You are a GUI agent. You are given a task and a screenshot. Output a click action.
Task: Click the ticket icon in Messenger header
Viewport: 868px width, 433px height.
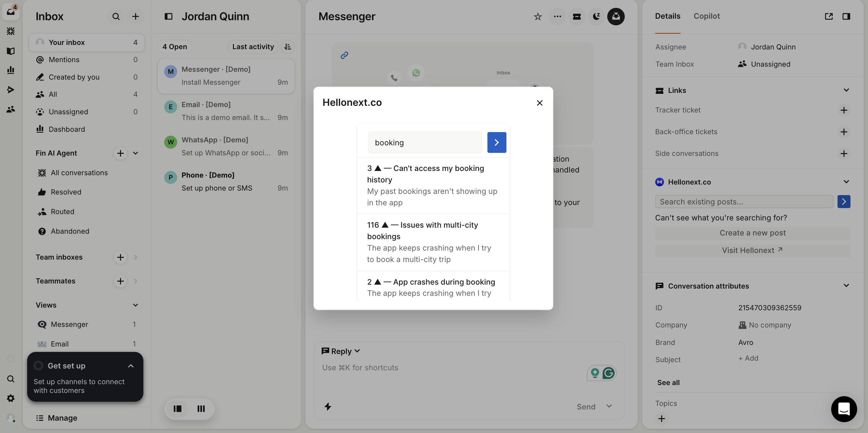(577, 17)
